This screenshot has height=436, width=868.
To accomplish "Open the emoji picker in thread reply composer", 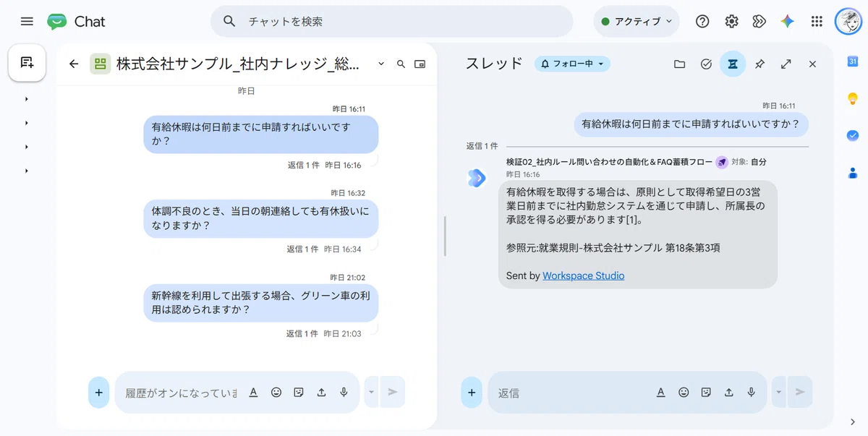I will pyautogui.click(x=684, y=392).
